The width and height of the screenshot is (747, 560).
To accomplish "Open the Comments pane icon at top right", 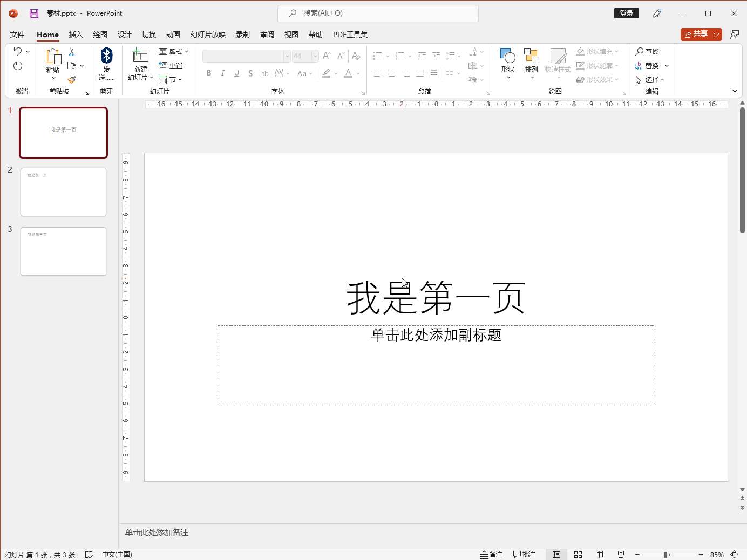I will [735, 35].
